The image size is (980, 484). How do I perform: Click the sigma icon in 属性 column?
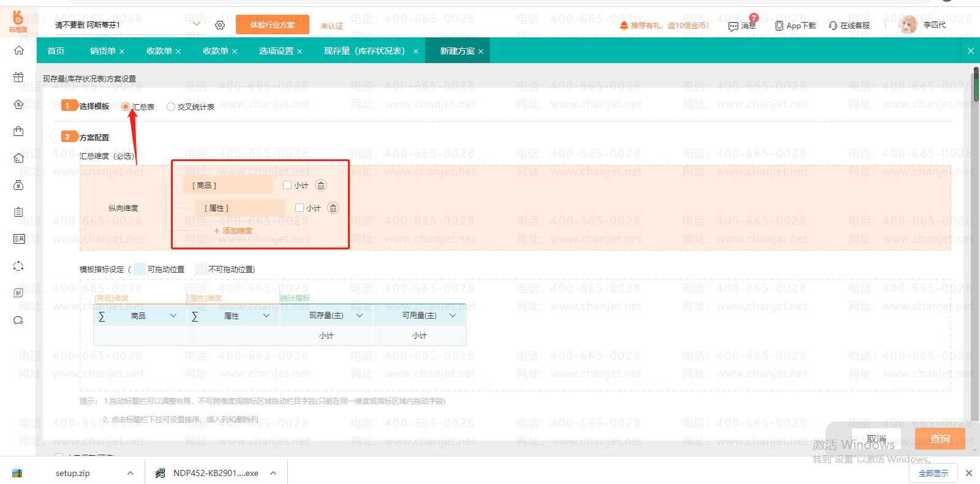click(195, 316)
